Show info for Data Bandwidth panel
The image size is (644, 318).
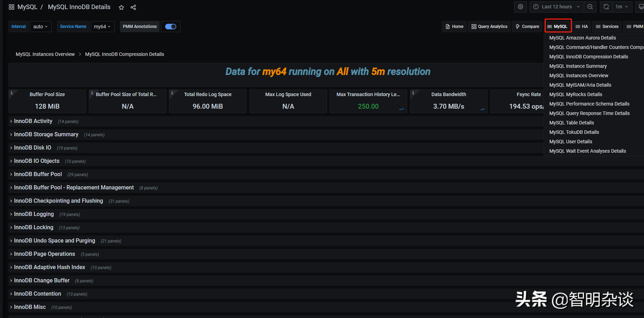[413, 93]
